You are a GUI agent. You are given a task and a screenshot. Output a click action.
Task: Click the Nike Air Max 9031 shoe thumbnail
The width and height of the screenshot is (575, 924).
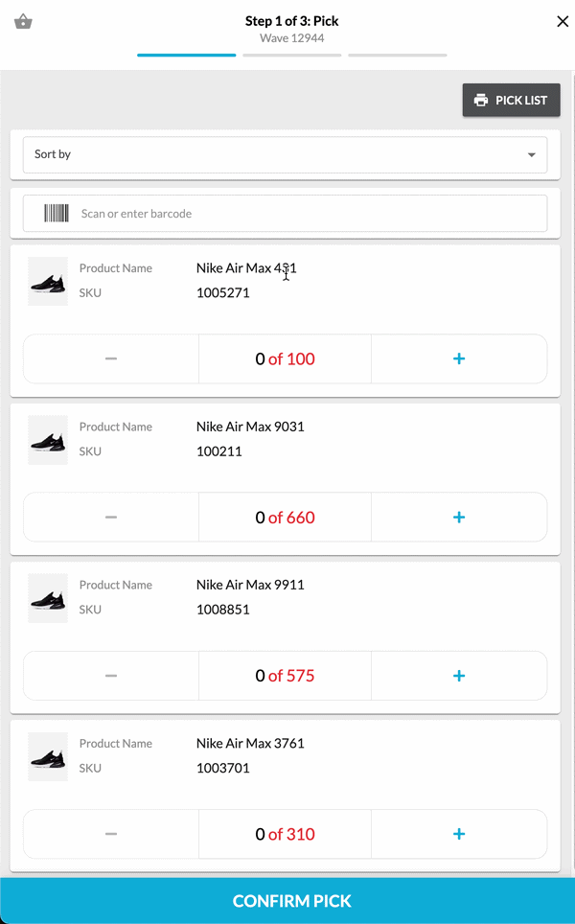point(48,440)
